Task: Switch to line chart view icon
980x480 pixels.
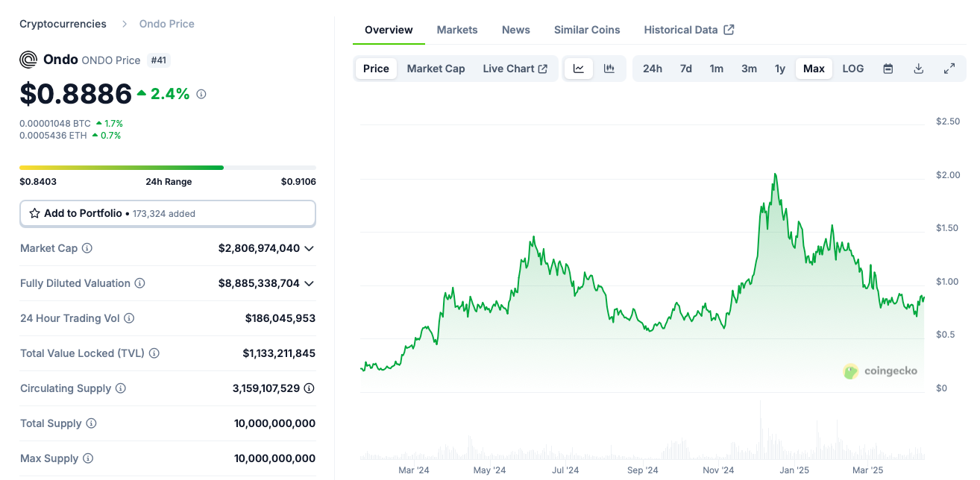Action: point(579,69)
